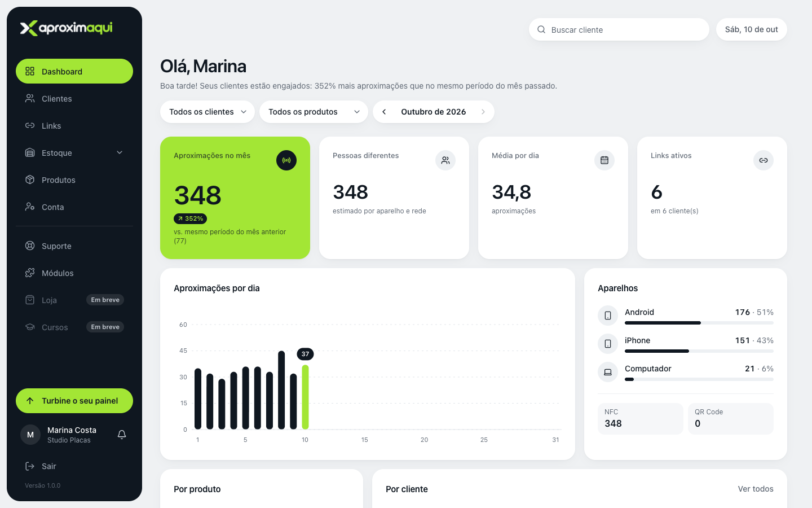Screen dimensions: 812x508
Task: Click the Loja shopping bag icon
Action: click(x=30, y=300)
